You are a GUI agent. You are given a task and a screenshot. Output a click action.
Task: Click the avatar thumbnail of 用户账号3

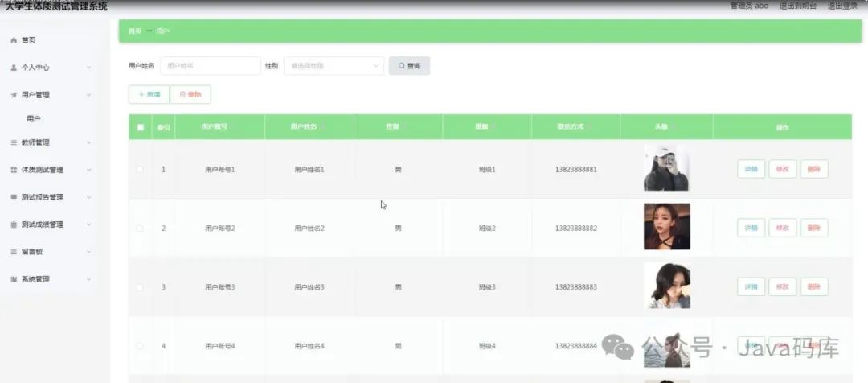(666, 286)
